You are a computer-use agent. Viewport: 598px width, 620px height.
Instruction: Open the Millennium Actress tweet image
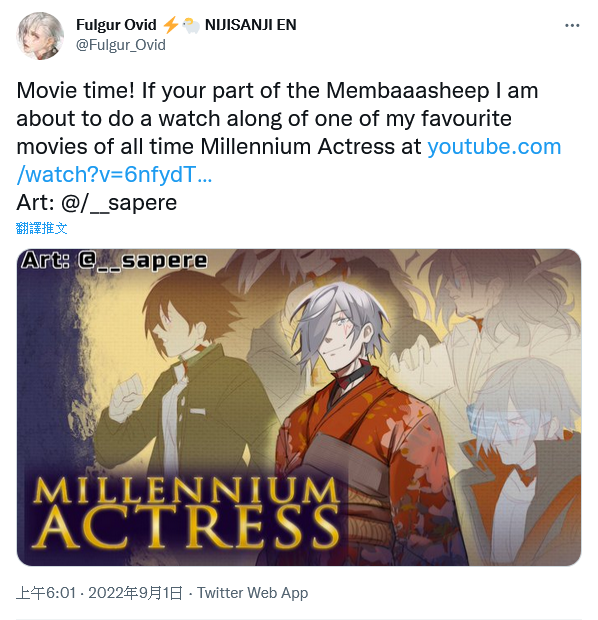(299, 407)
